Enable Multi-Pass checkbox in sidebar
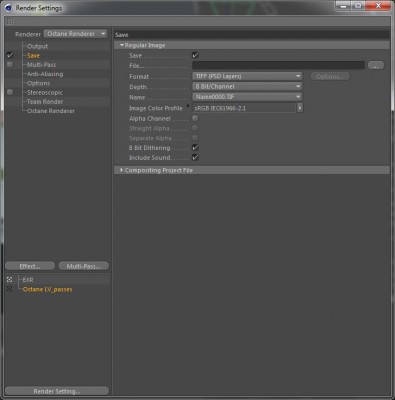 point(10,64)
